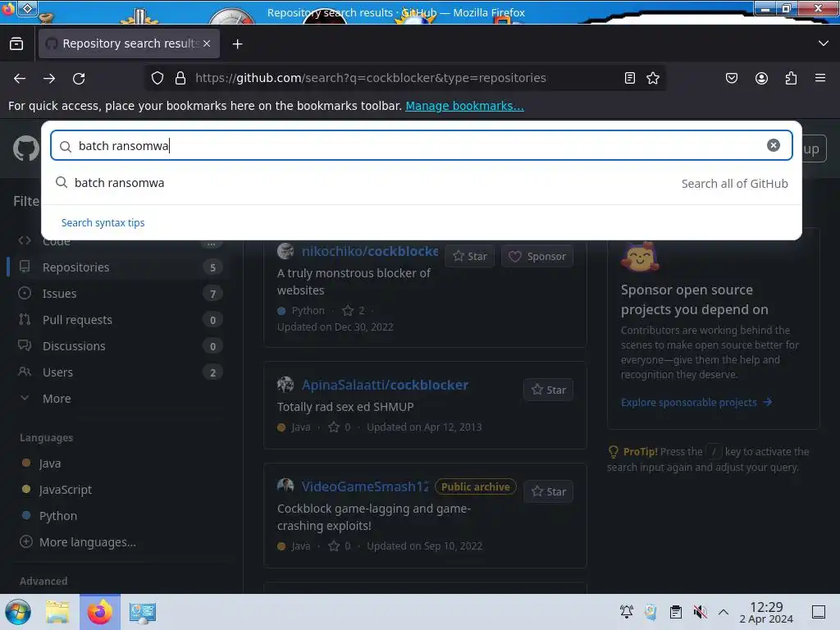
Task: Open VideoGameSmash12 repository link
Action: pyautogui.click(x=365, y=486)
